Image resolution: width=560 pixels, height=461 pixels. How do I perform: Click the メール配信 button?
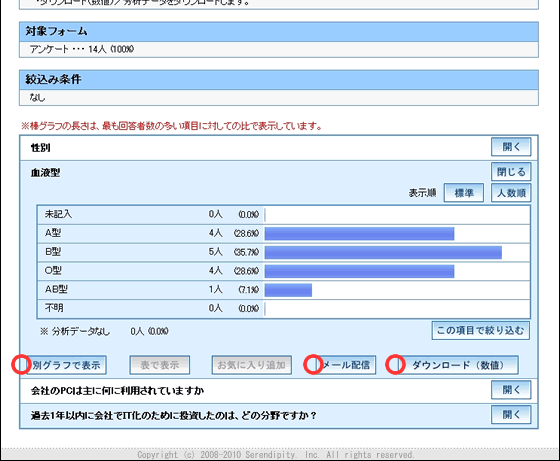click(345, 365)
